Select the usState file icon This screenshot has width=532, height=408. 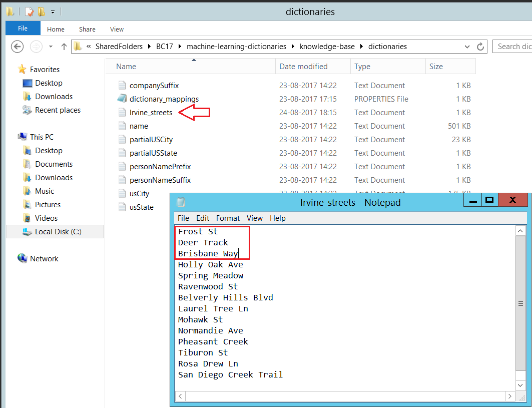[122, 207]
